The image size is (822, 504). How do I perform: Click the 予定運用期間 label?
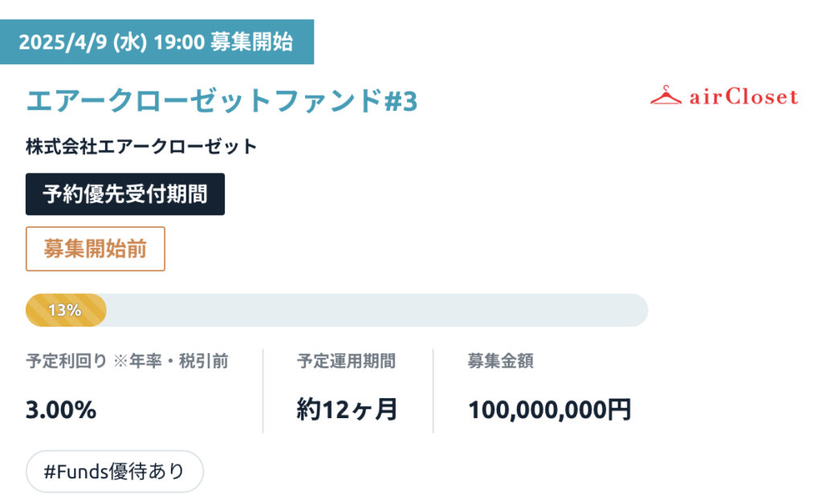tap(347, 361)
